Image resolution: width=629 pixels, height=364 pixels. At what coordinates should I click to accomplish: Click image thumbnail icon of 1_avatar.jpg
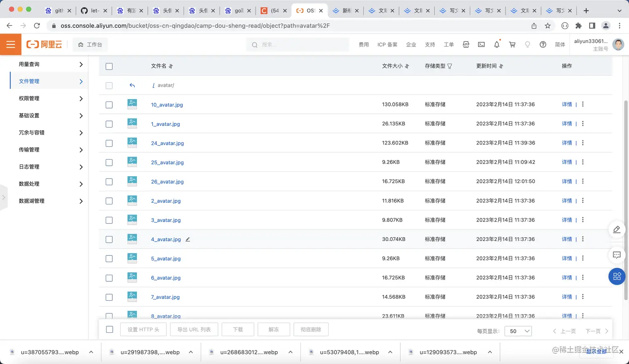click(x=132, y=123)
